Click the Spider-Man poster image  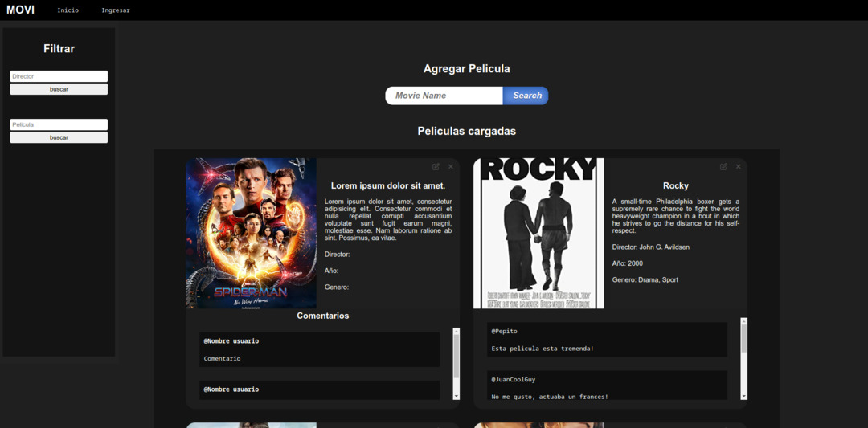(x=252, y=234)
